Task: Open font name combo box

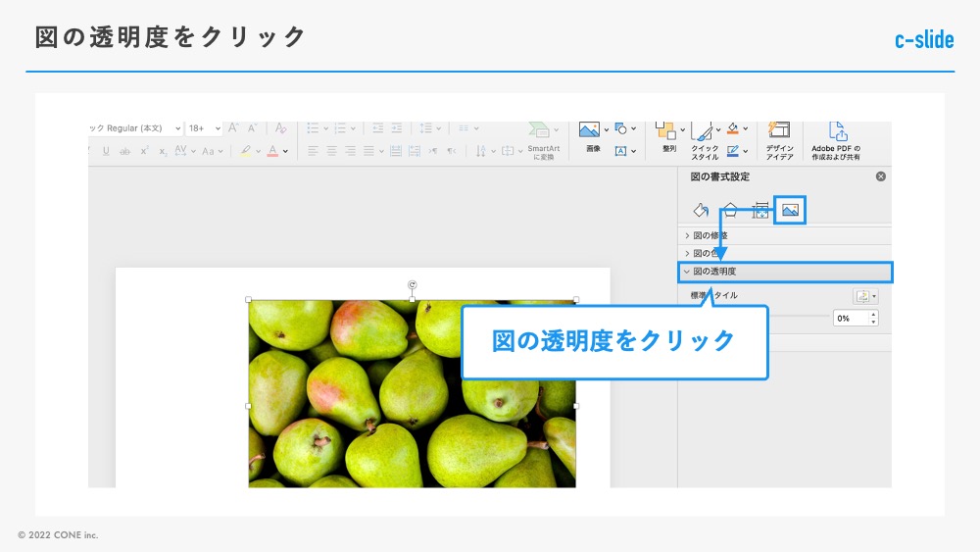Action: (135, 128)
